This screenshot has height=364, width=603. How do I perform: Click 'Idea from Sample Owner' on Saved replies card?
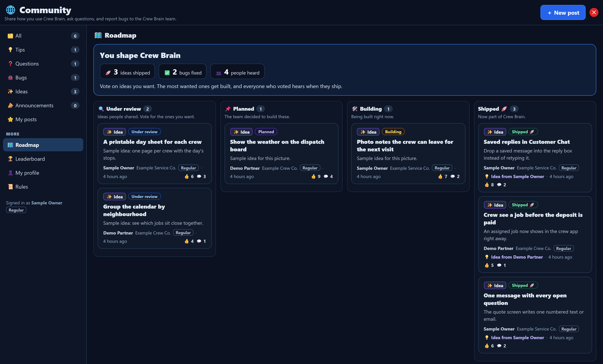[x=517, y=177]
